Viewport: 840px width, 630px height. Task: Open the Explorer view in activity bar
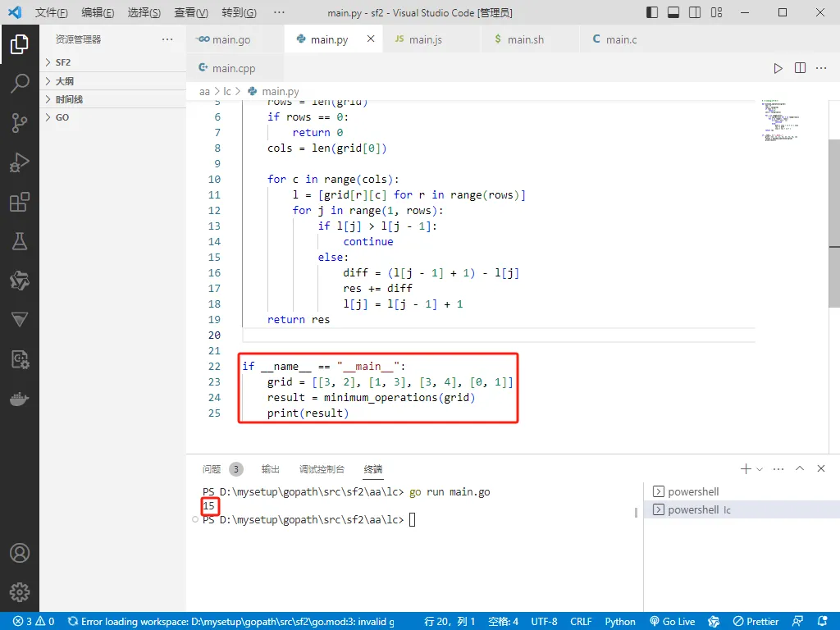pyautogui.click(x=20, y=44)
